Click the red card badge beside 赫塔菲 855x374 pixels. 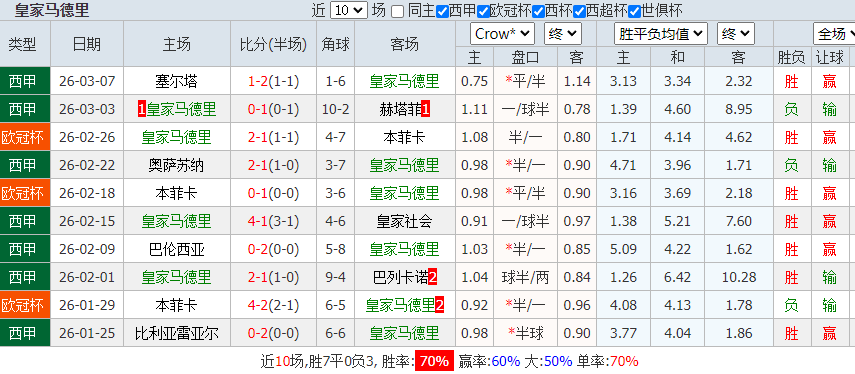tap(426, 110)
